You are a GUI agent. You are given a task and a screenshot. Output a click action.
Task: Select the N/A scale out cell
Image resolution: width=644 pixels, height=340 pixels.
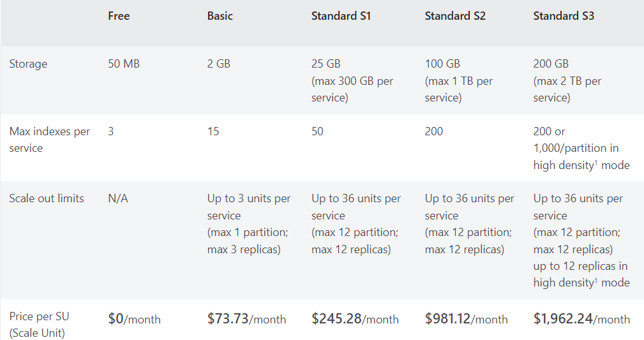tap(118, 198)
